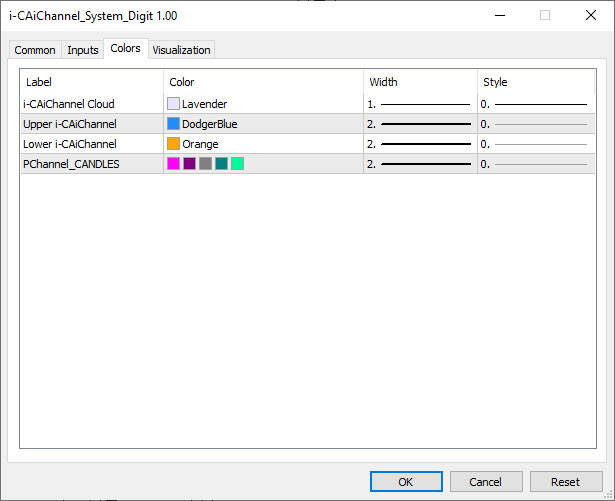This screenshot has height=501, width=615.
Task: Click the Color column header
Action: point(263,82)
